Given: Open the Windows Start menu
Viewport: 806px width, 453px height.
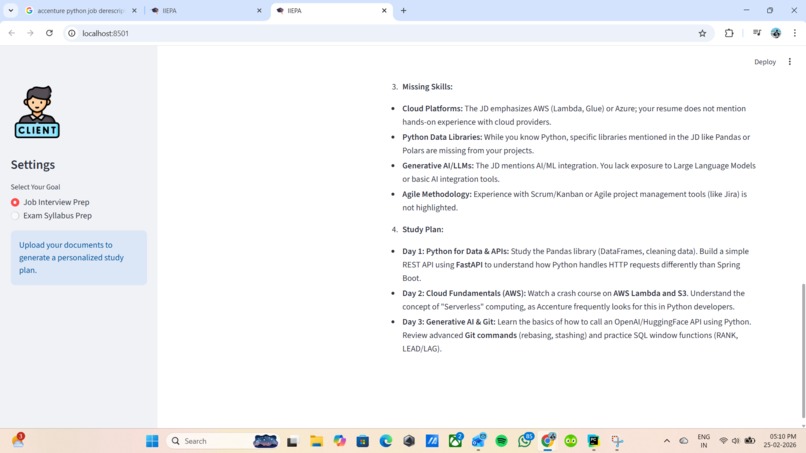Looking at the screenshot, I should point(152,441).
